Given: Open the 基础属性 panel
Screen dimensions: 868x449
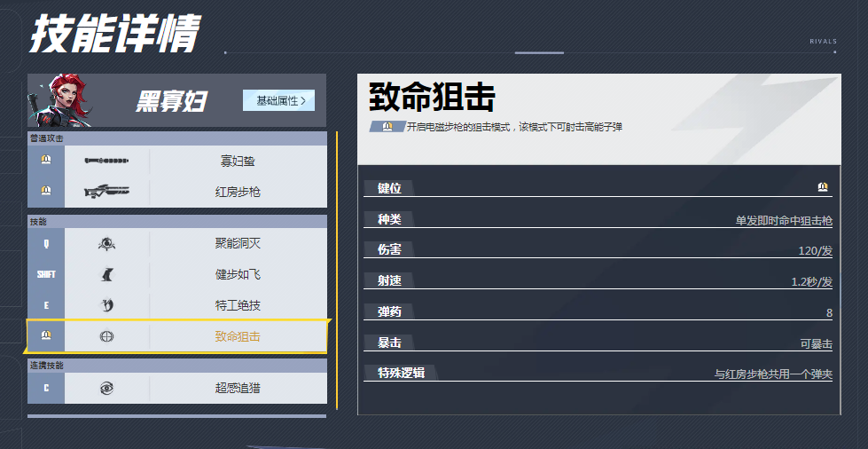Looking at the screenshot, I should [279, 100].
